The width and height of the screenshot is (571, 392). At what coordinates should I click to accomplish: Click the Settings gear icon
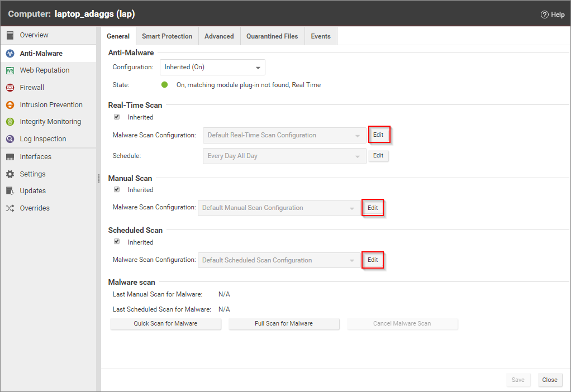click(10, 174)
